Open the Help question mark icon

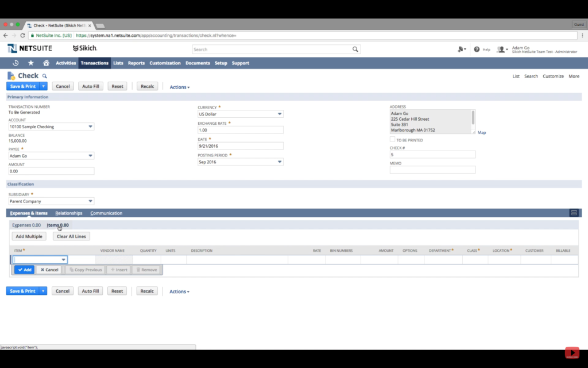point(477,49)
